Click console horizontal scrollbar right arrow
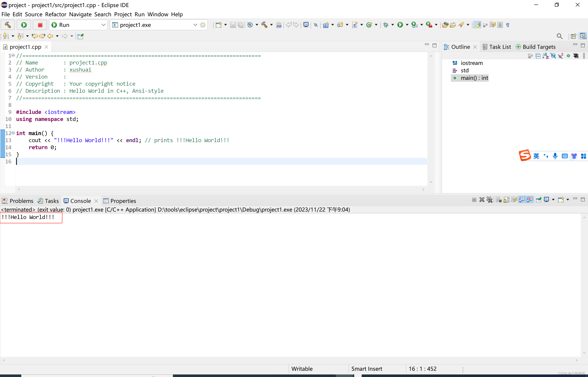This screenshot has width=588, height=377. point(576,360)
